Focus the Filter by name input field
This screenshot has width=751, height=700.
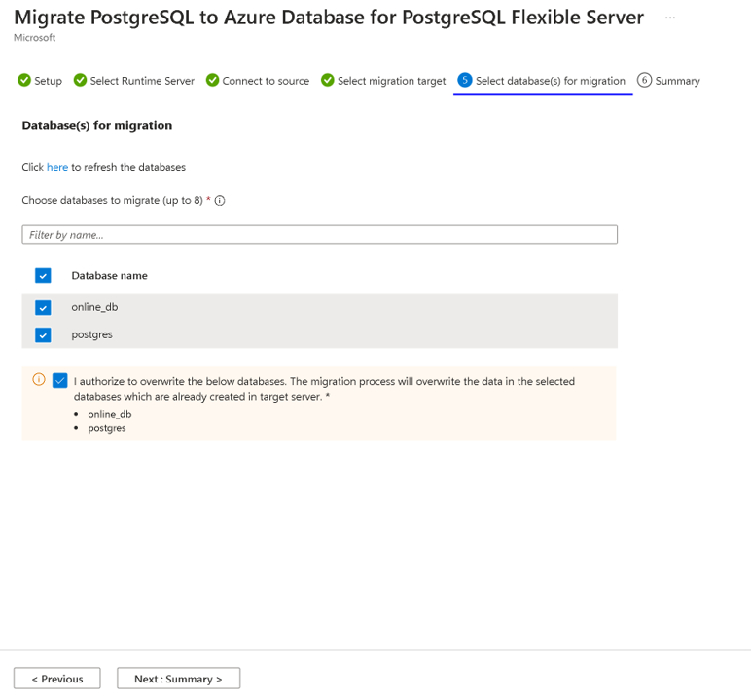point(319,234)
